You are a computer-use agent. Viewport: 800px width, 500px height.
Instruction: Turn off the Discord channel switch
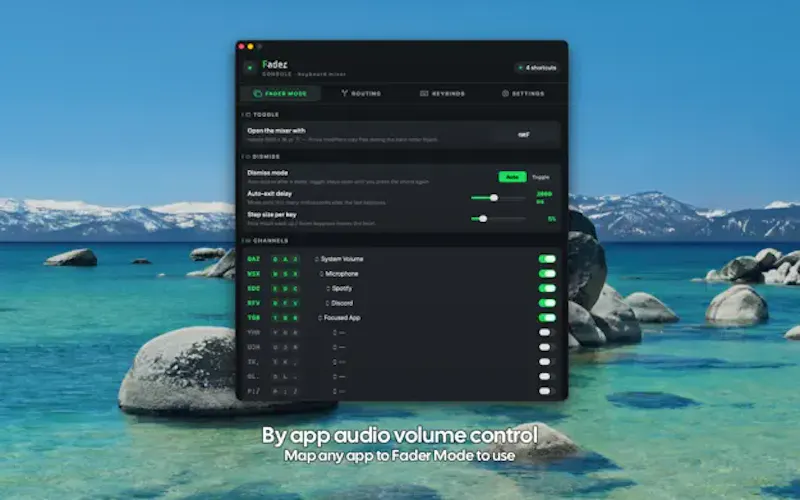(547, 303)
